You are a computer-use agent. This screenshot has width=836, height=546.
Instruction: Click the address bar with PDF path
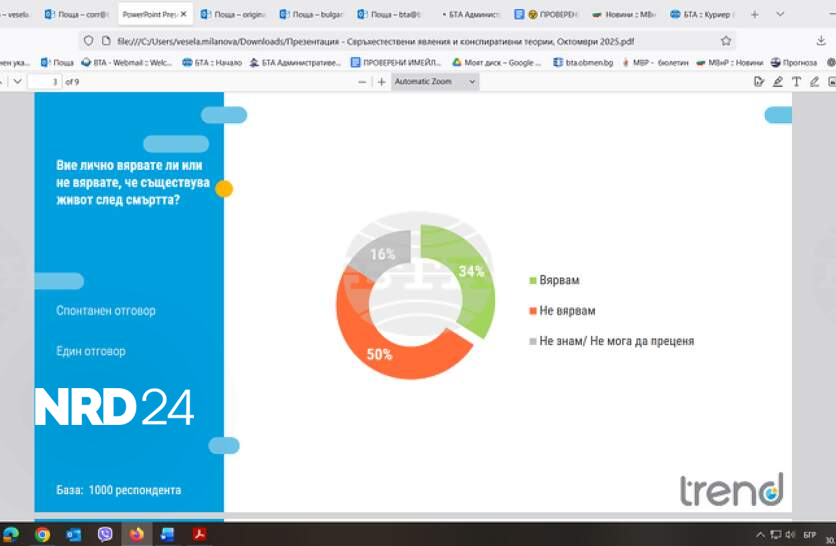pyautogui.click(x=400, y=41)
